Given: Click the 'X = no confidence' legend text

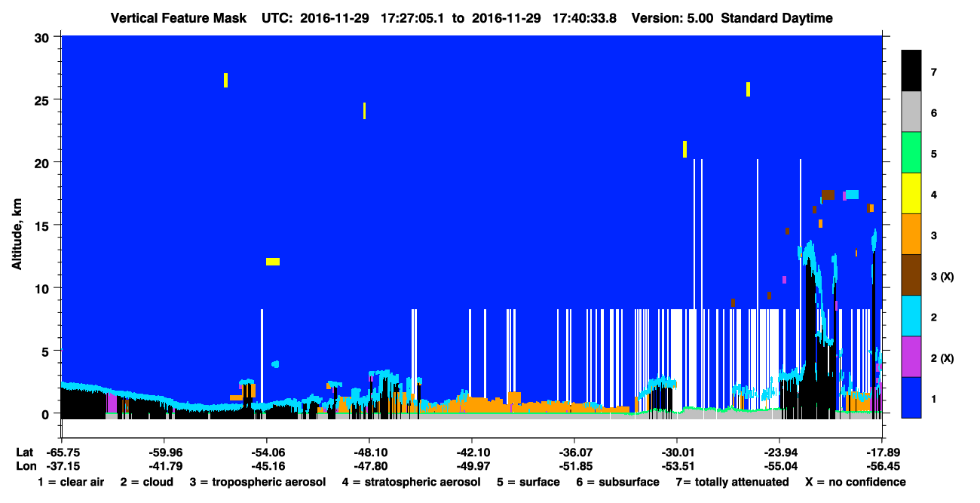Looking at the screenshot, I should pos(856,482).
